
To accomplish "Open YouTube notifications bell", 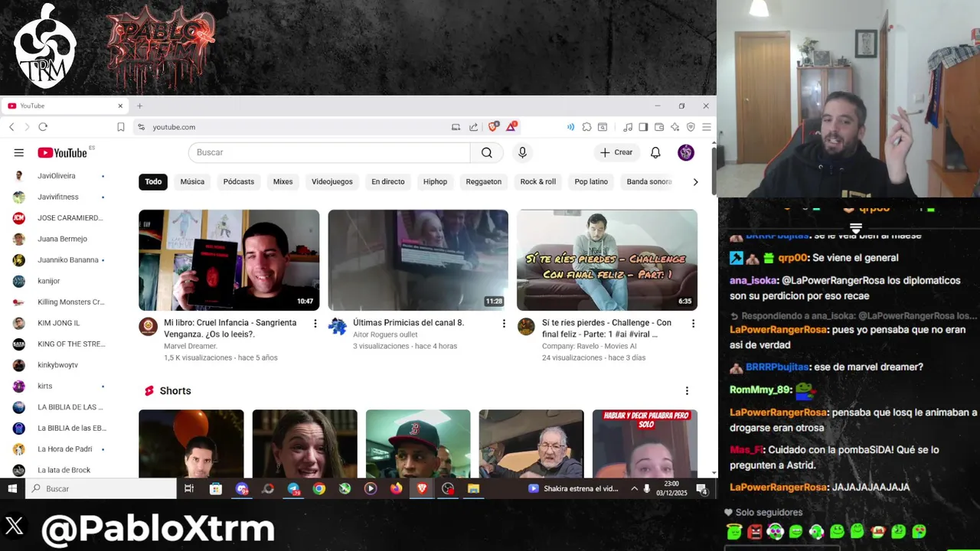I will coord(655,152).
